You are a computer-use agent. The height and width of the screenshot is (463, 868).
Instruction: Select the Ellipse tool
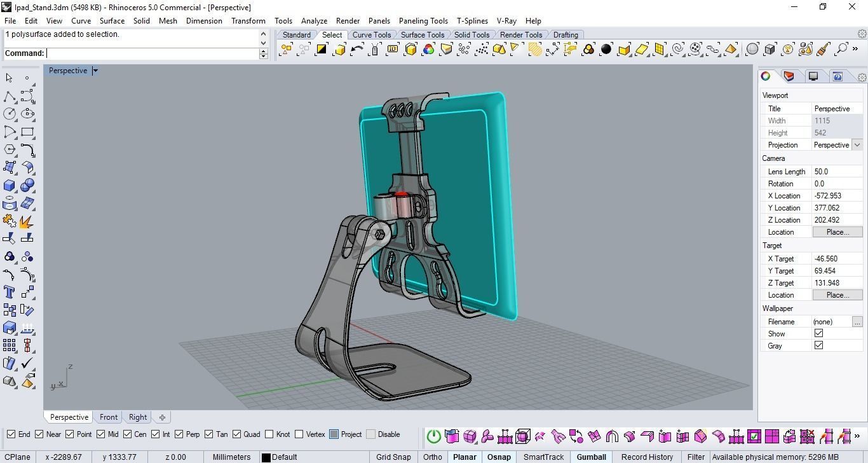click(27, 114)
